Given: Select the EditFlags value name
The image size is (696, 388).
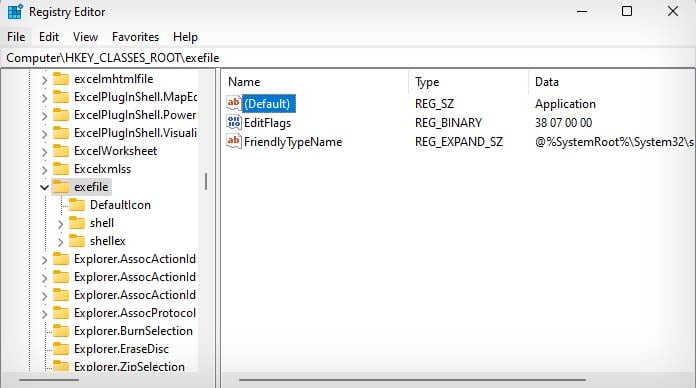Looking at the screenshot, I should 268,123.
